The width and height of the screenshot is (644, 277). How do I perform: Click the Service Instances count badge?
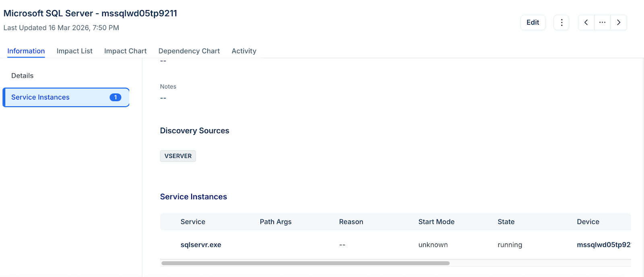click(x=116, y=97)
